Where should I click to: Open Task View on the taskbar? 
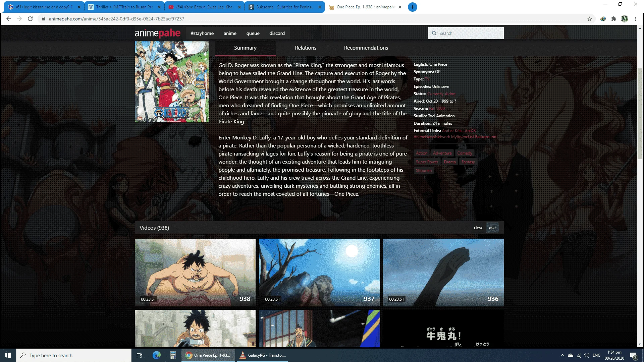pyautogui.click(x=140, y=355)
